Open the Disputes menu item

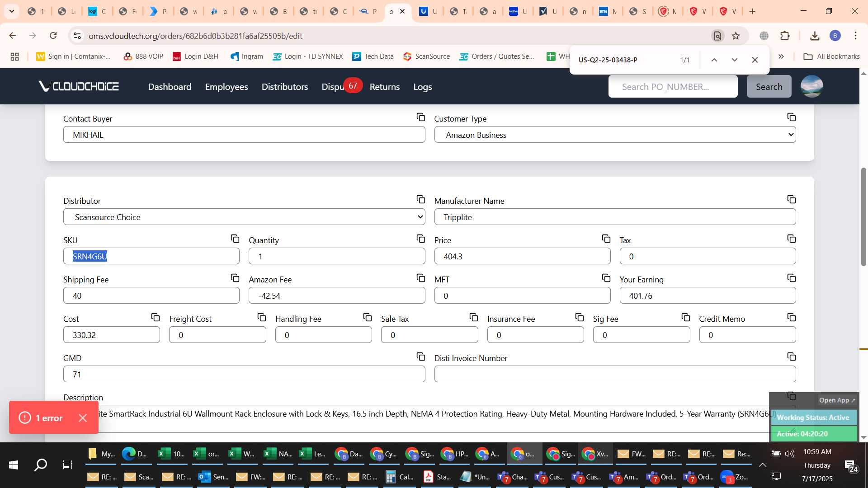[x=333, y=87]
